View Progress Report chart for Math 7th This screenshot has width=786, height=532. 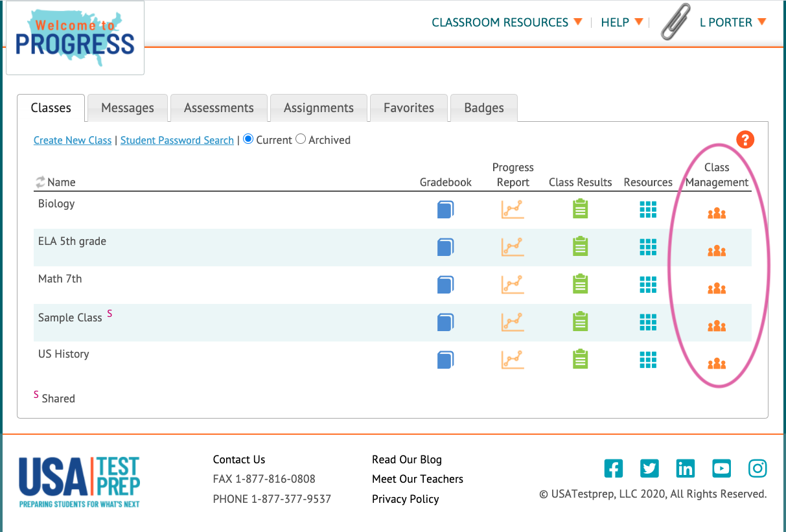[x=512, y=284]
